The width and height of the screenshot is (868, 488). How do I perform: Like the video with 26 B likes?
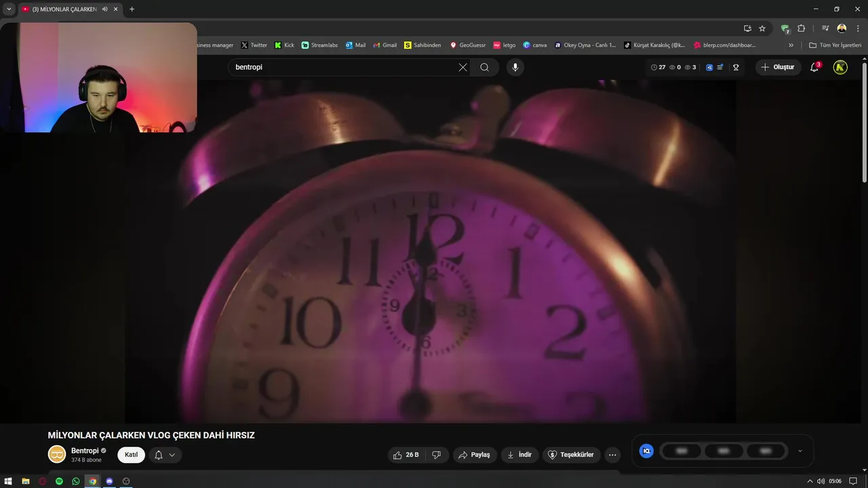point(406,455)
